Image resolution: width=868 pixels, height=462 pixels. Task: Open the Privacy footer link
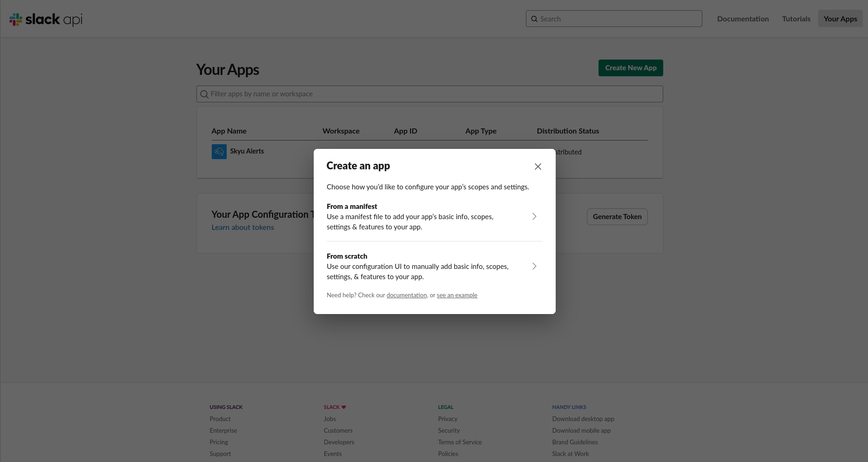pos(448,419)
